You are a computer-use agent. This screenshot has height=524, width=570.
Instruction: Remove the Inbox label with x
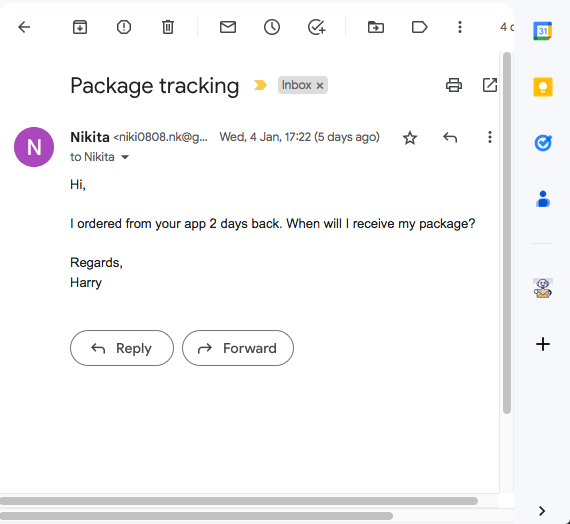pos(320,86)
